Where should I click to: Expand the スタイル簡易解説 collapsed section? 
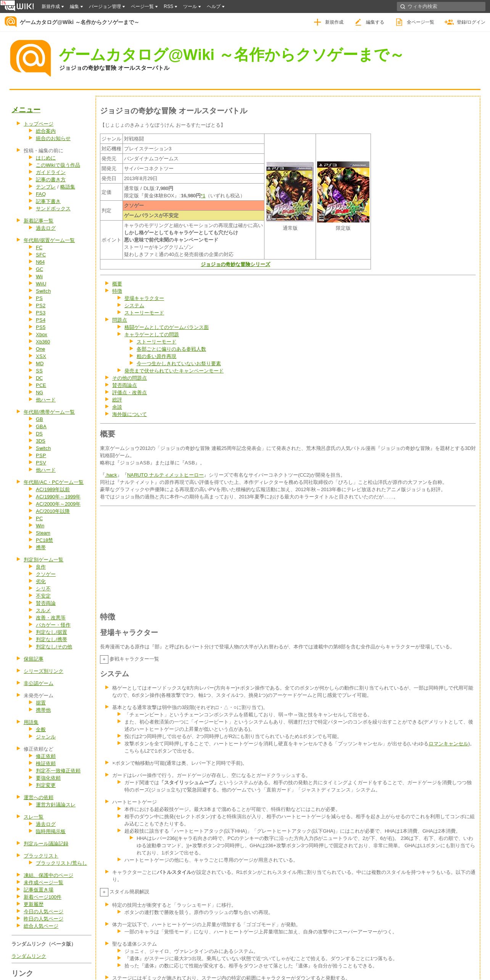tap(104, 892)
